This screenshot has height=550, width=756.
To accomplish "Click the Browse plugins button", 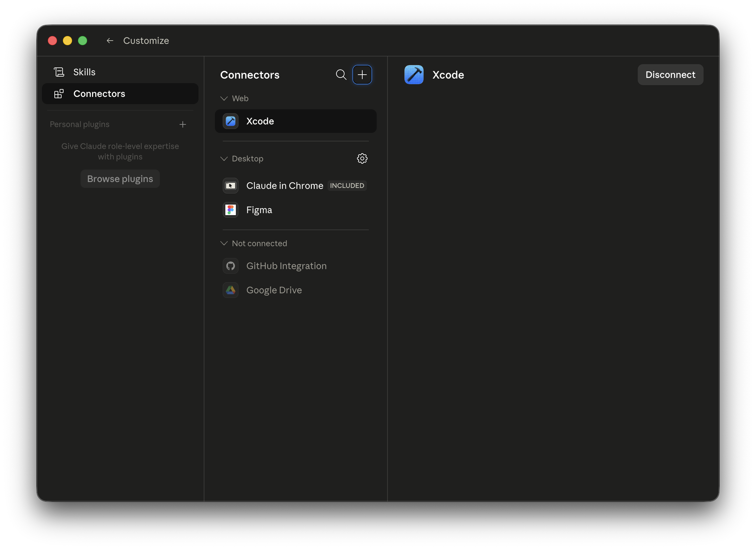I will pos(120,179).
